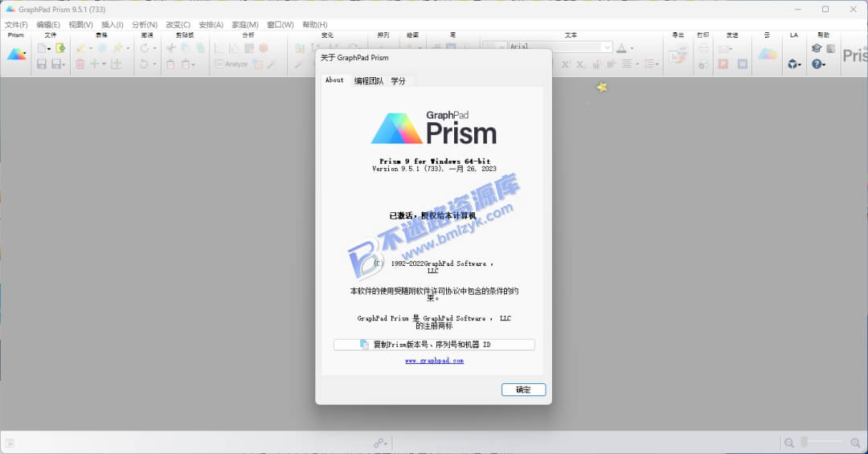Switch to the About tab
Screen dimensions: 868x454
coord(334,80)
